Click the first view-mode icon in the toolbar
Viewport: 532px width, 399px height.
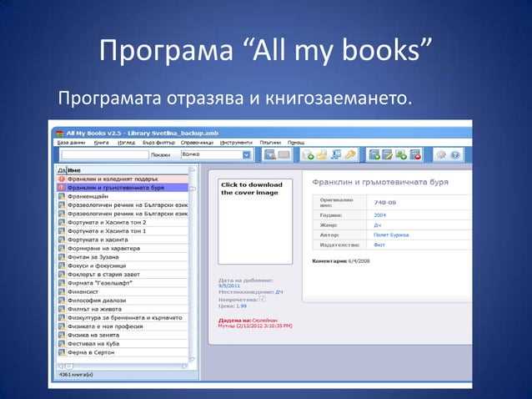pyautogui.click(x=269, y=155)
